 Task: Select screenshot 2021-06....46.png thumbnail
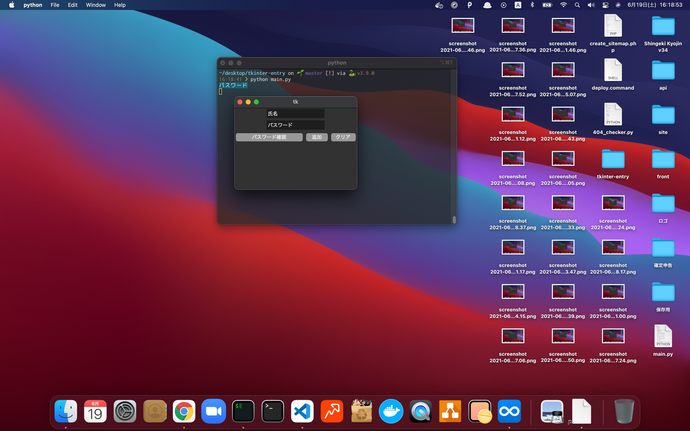[x=463, y=26]
